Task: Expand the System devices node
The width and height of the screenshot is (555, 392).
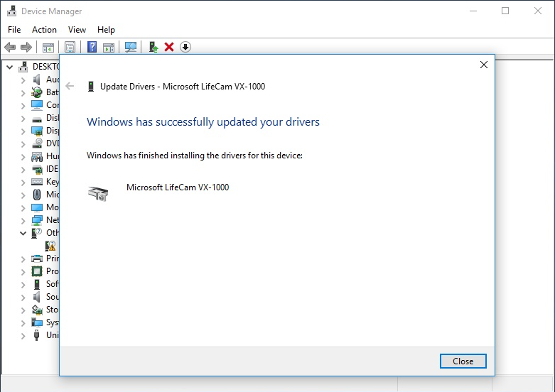Action: (x=23, y=322)
